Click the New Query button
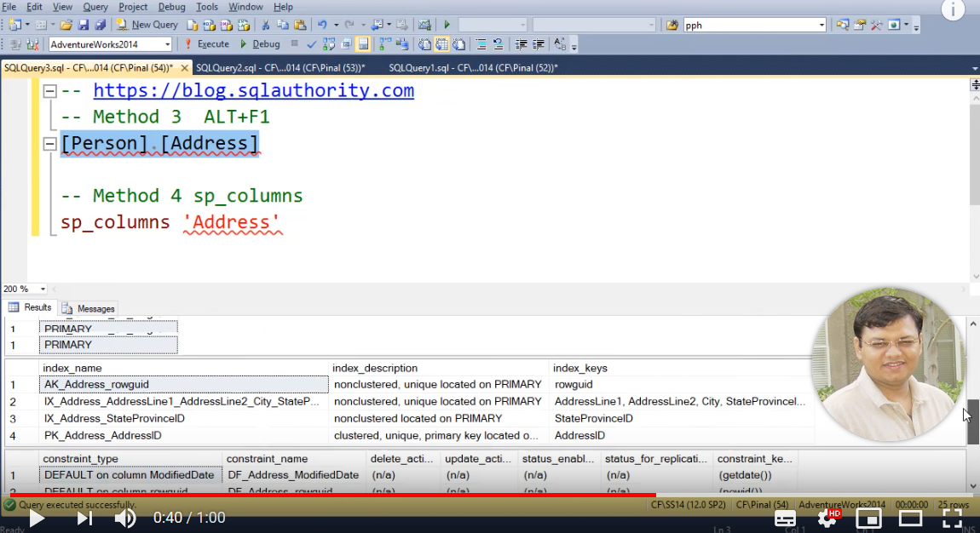This screenshot has width=980, height=533. (147, 25)
